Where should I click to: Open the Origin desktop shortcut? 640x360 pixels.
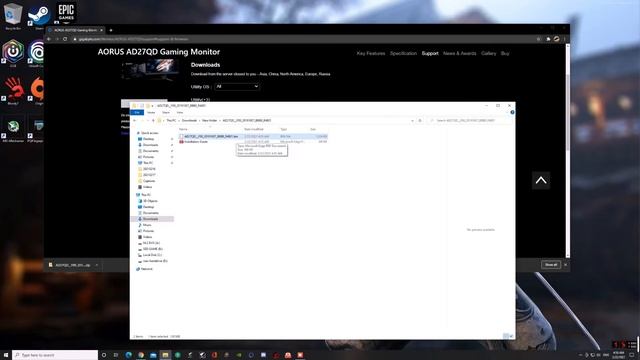click(37, 91)
